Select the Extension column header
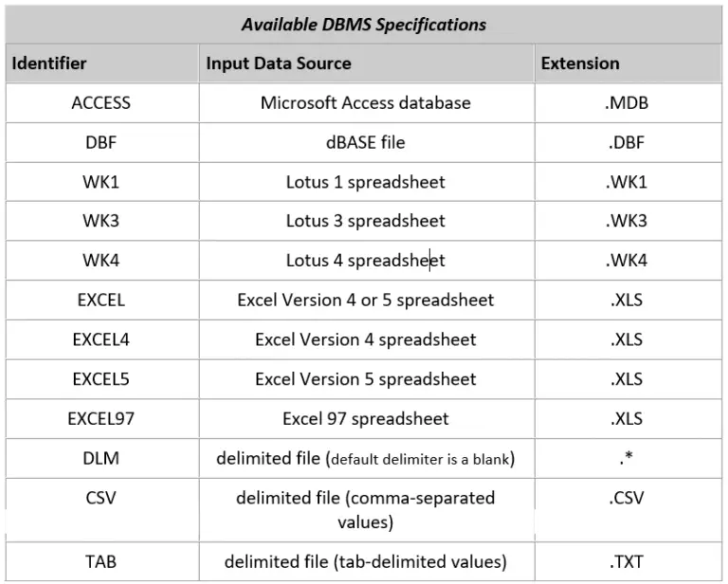This screenshot has width=728, height=584. (580, 64)
